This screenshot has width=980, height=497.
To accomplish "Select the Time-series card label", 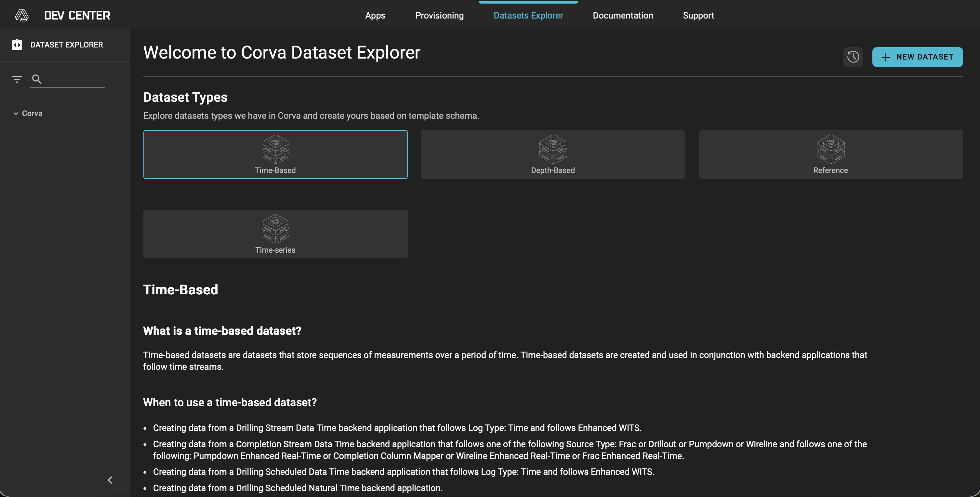I will pyautogui.click(x=275, y=250).
